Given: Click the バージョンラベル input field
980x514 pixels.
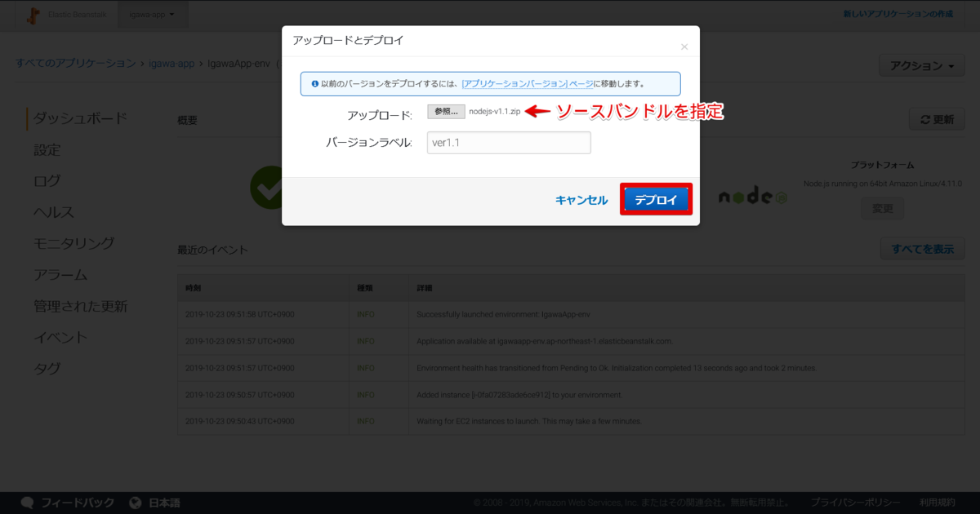Looking at the screenshot, I should pos(508,142).
